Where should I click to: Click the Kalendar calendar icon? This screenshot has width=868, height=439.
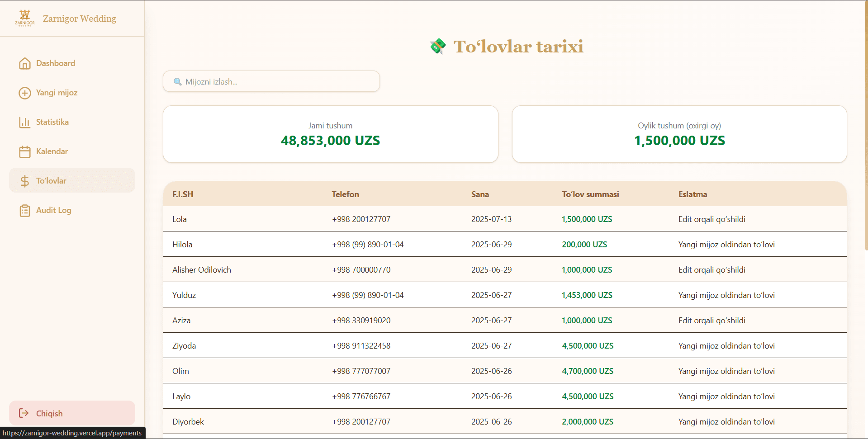point(25,151)
